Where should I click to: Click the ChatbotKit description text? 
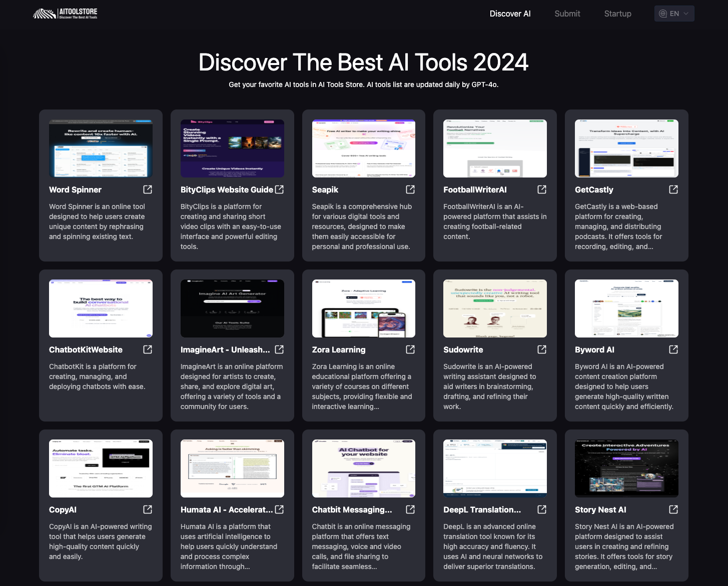pos(97,376)
